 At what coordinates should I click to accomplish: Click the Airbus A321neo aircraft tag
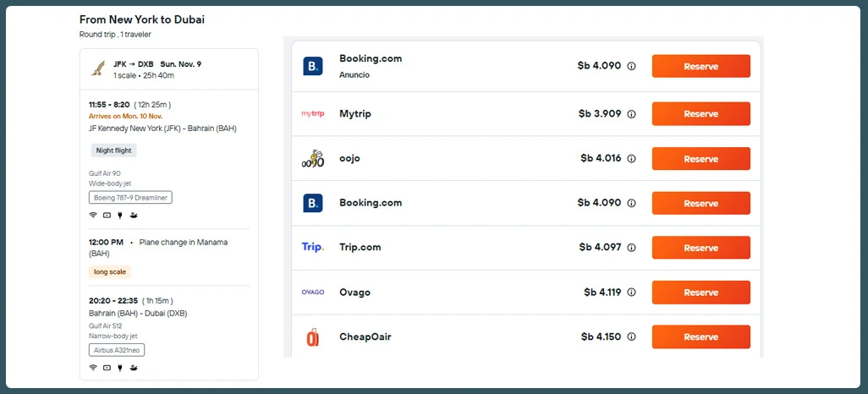[x=117, y=350]
